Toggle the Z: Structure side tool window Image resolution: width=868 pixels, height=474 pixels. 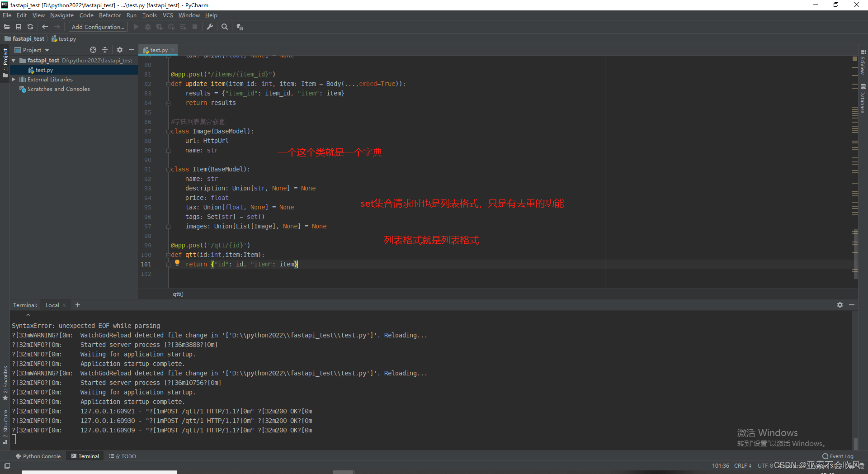point(5,427)
